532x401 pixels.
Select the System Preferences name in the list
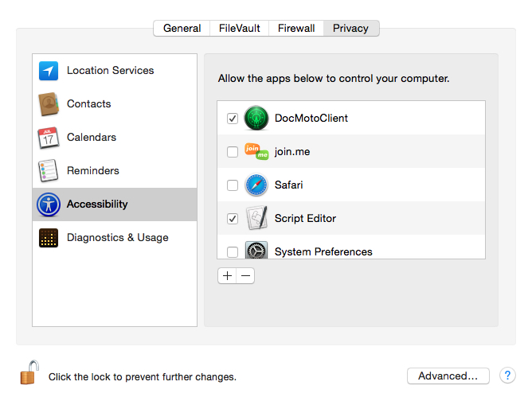point(323,252)
